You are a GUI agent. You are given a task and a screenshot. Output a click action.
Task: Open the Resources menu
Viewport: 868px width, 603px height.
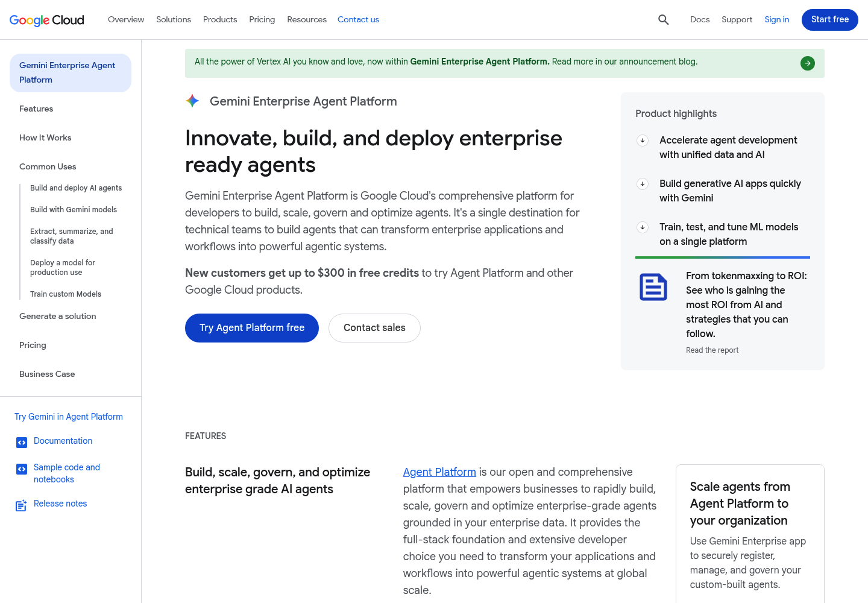click(x=307, y=20)
